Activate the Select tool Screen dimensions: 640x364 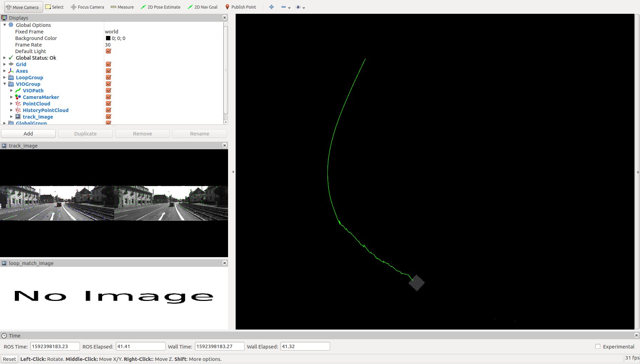[55, 7]
